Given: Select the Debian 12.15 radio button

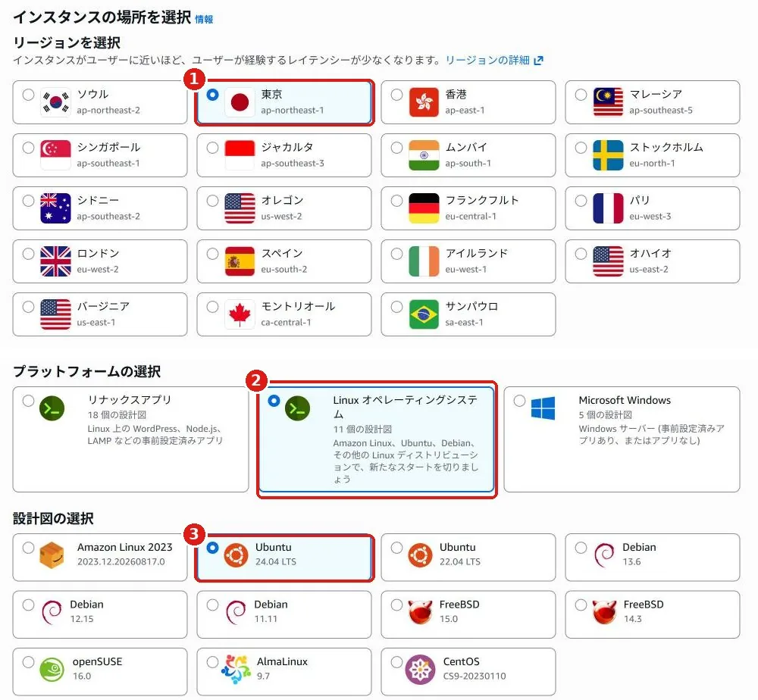Looking at the screenshot, I should (x=28, y=605).
